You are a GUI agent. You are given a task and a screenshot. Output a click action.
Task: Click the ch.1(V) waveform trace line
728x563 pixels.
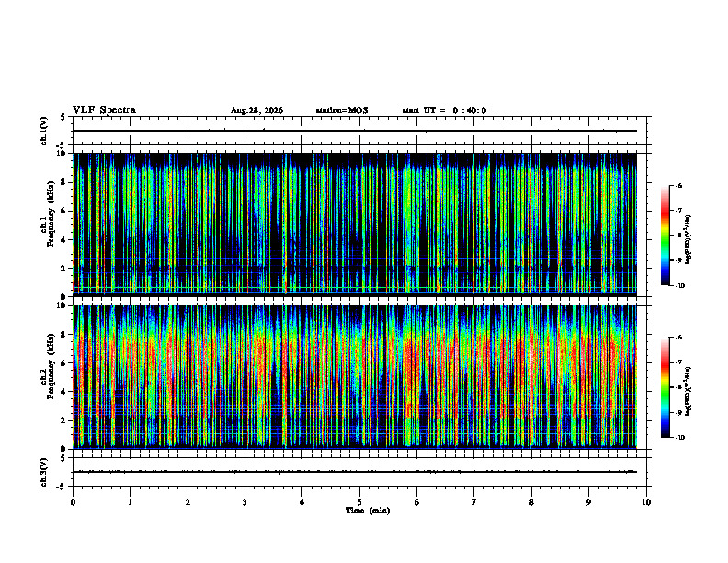(355, 131)
